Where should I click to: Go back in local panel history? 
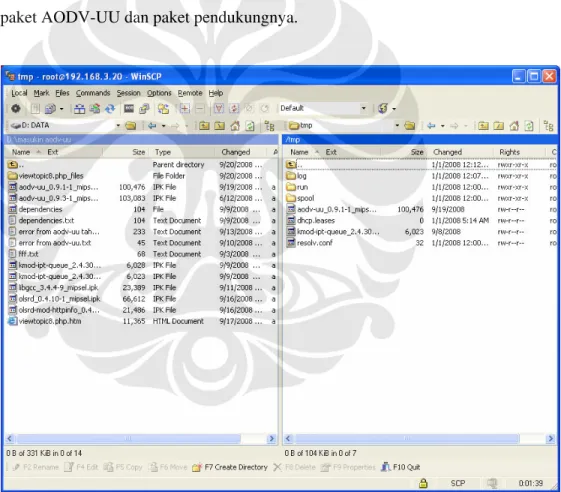152,126
